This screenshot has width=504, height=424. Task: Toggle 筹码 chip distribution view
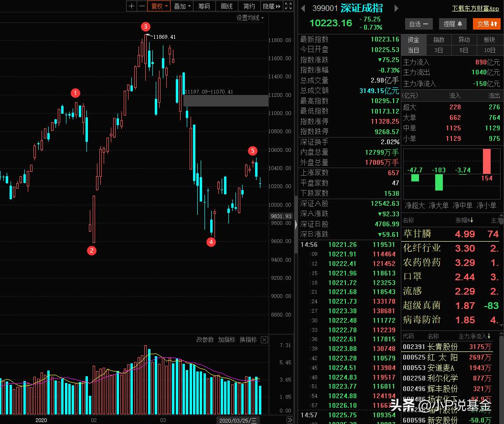pyautogui.click(x=204, y=6)
